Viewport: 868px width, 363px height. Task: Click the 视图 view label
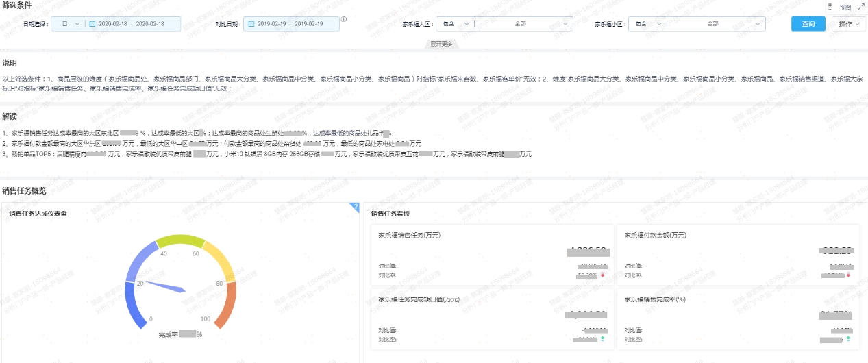point(845,7)
